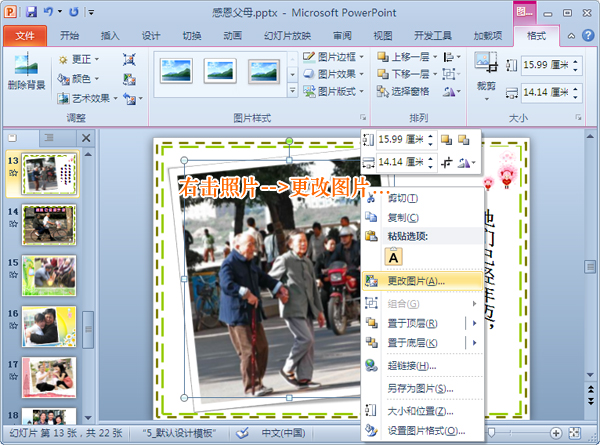This screenshot has height=445, width=600.
Task: Go to next slide using double-down arrow
Action: coord(590,401)
